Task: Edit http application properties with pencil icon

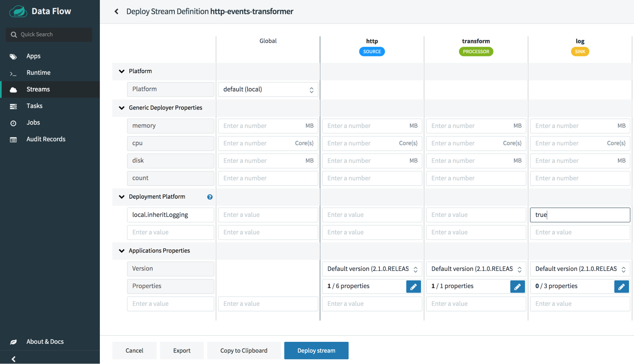Action: [413, 287]
